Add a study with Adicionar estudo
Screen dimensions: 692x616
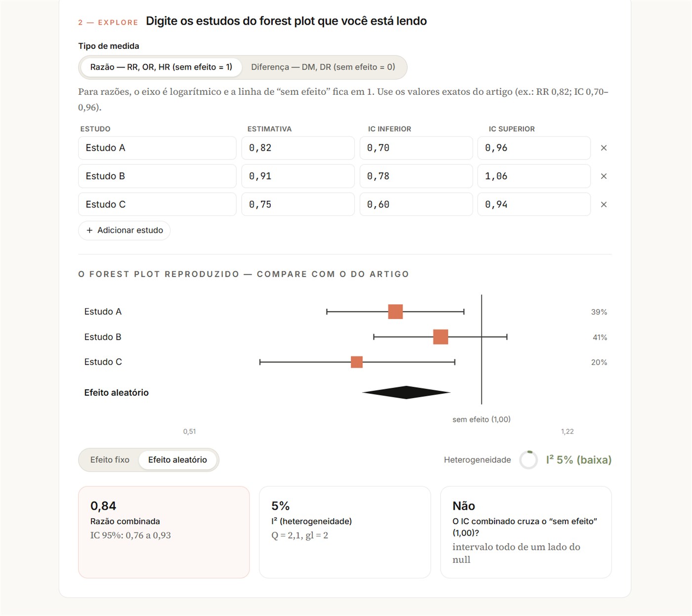click(x=124, y=230)
